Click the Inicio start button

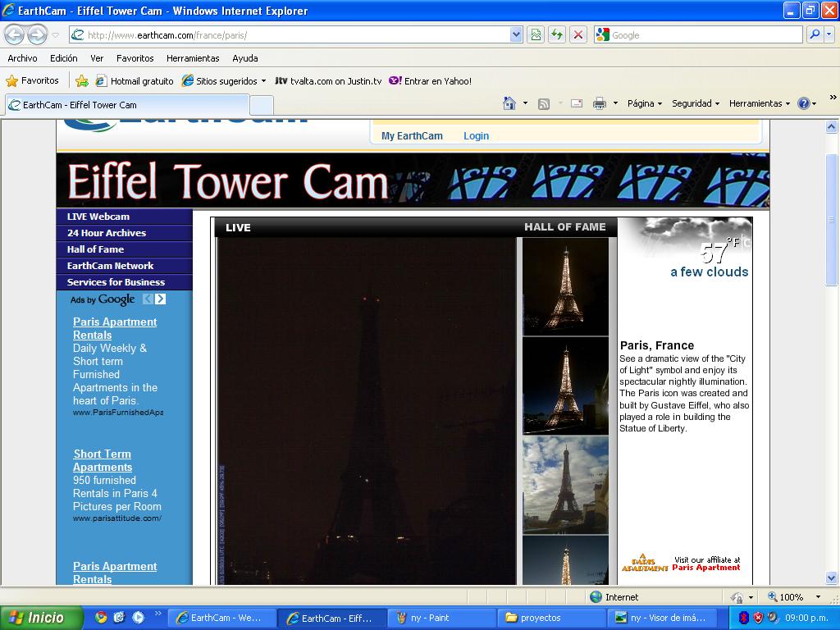coord(41,618)
